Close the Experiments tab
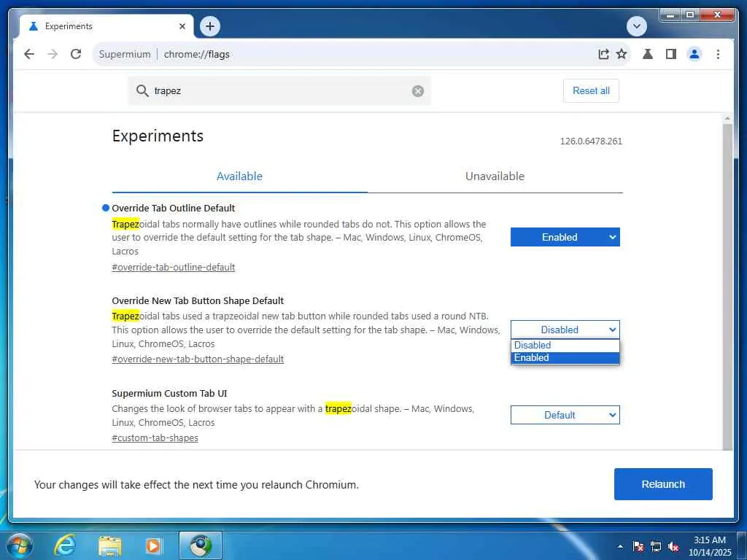The height and width of the screenshot is (560, 747). click(182, 26)
